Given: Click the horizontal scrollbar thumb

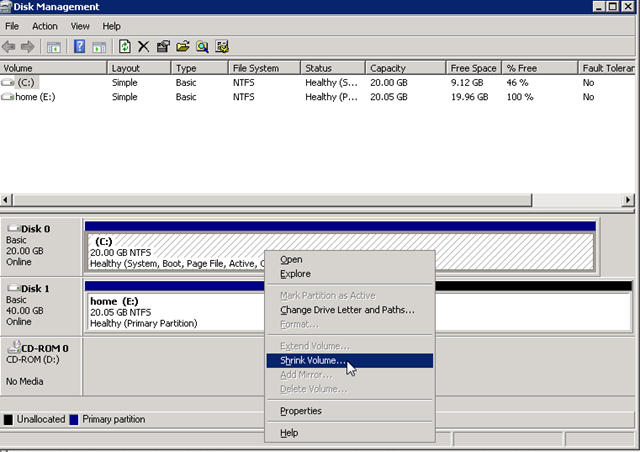Looking at the screenshot, I should (x=273, y=200).
